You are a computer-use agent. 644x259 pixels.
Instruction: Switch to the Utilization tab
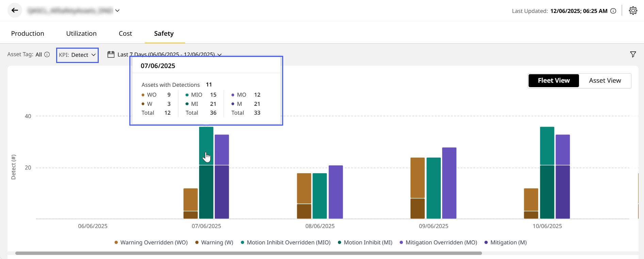coord(81,33)
